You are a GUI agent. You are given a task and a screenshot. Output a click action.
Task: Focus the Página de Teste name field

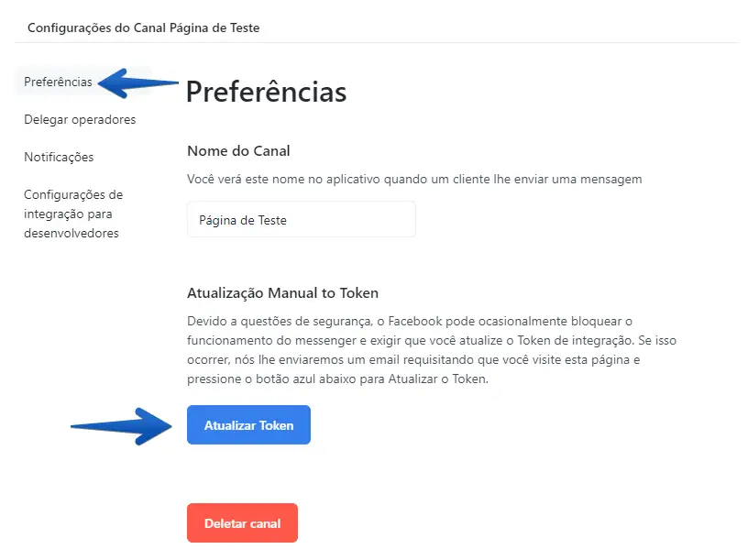(301, 220)
